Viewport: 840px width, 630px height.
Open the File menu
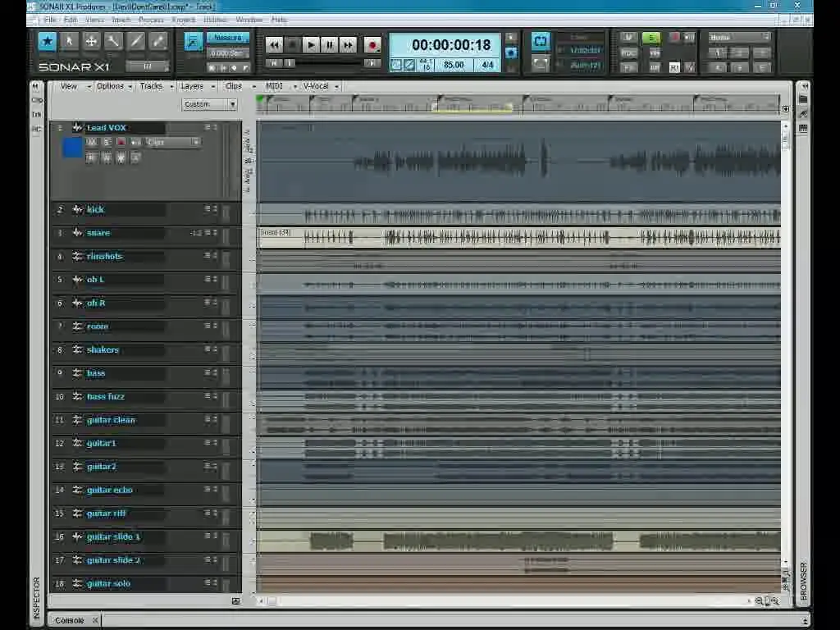coord(50,20)
